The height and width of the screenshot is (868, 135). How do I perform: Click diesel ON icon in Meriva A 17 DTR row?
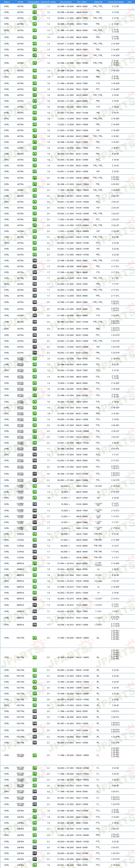pyautogui.click(x=35, y=625)
